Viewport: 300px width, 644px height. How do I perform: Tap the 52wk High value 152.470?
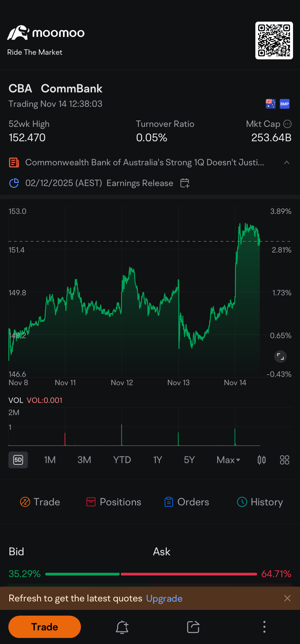point(27,138)
